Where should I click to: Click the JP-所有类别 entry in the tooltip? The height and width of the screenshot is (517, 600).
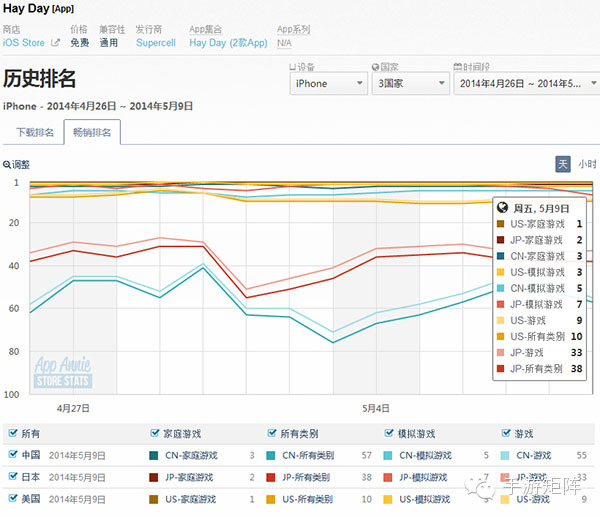[540, 369]
